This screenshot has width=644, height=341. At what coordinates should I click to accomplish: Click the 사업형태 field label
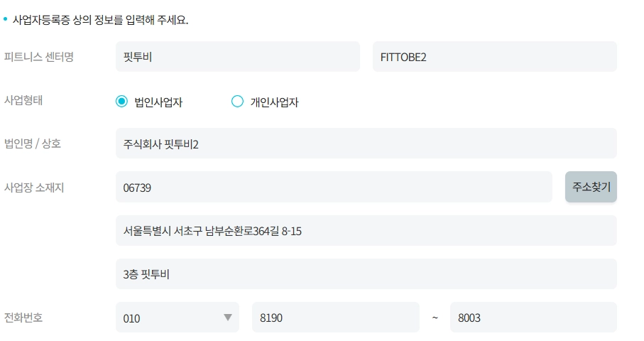click(x=24, y=100)
